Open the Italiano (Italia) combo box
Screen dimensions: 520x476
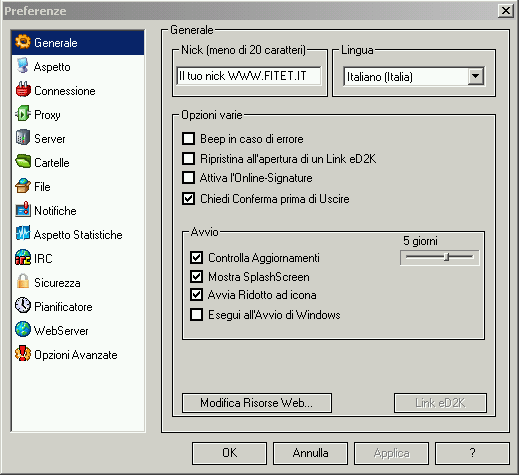coord(414,76)
